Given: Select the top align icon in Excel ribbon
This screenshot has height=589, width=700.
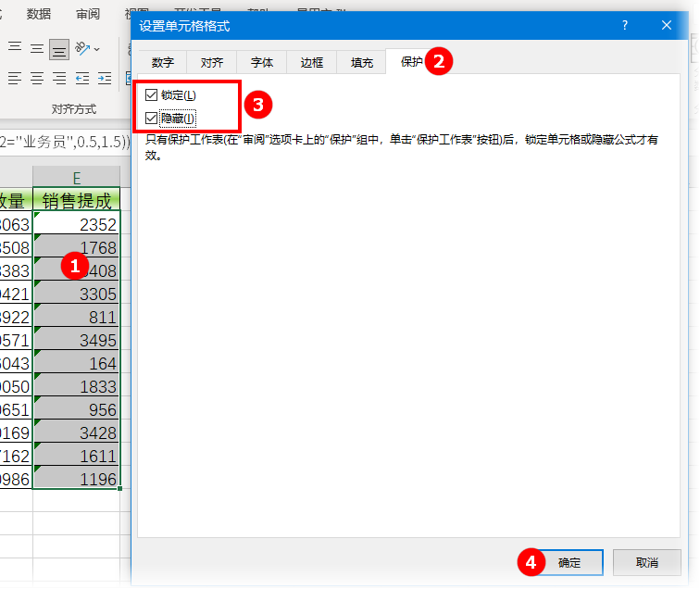Looking at the screenshot, I should [x=15, y=47].
